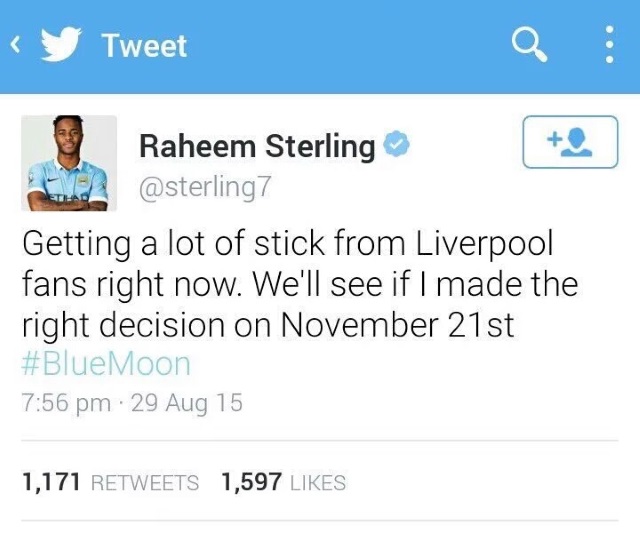Open Raheem Sterling's profile picture
The width and height of the screenshot is (640, 542).
pos(69,163)
